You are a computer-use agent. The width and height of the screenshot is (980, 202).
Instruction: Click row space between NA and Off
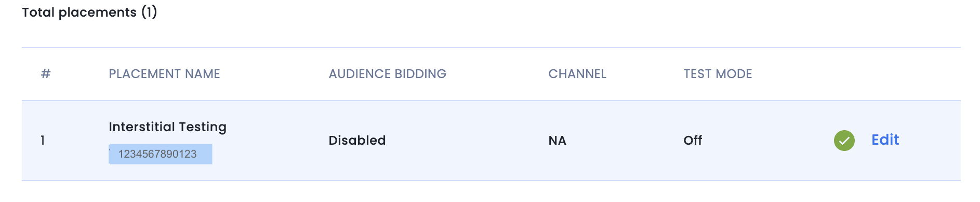click(x=624, y=141)
